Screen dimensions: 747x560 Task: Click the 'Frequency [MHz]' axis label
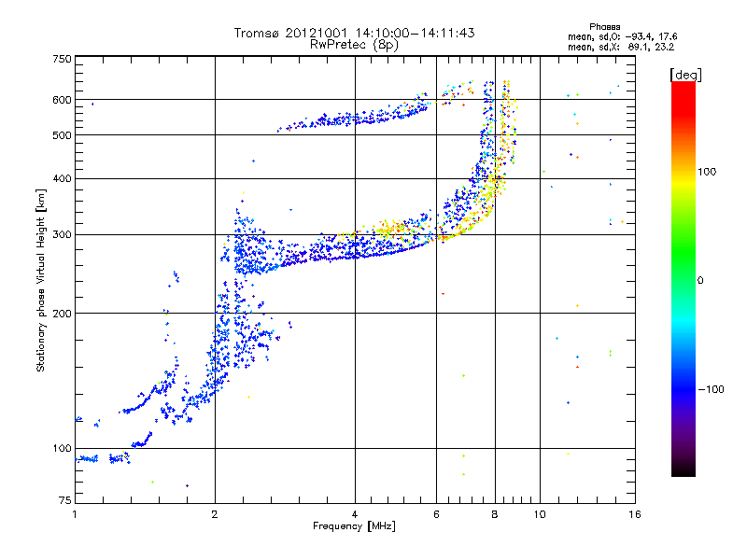click(354, 526)
